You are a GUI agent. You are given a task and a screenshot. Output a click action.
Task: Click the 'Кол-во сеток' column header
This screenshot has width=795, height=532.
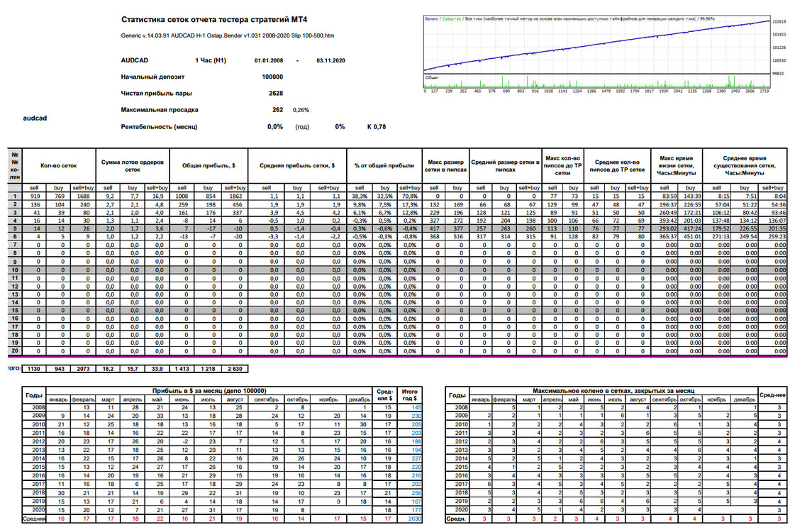59,165
